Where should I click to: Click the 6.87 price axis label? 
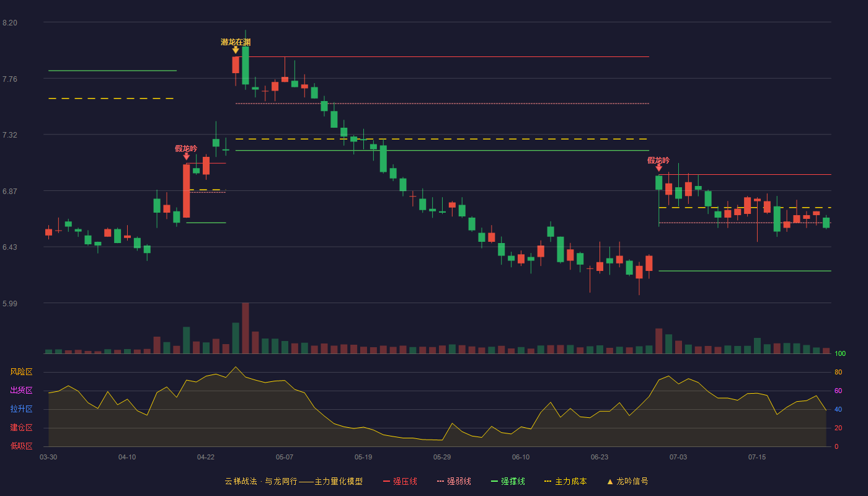pos(10,191)
